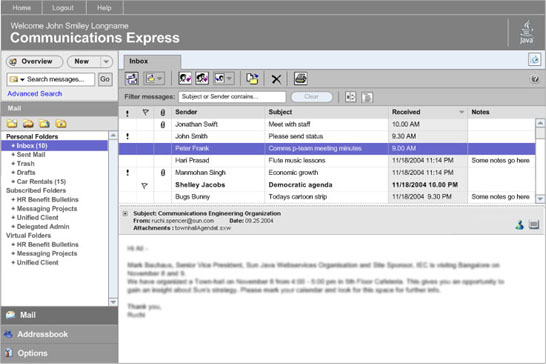The width and height of the screenshot is (546, 364).
Task: Select the Inbox tab
Action: coord(152,61)
